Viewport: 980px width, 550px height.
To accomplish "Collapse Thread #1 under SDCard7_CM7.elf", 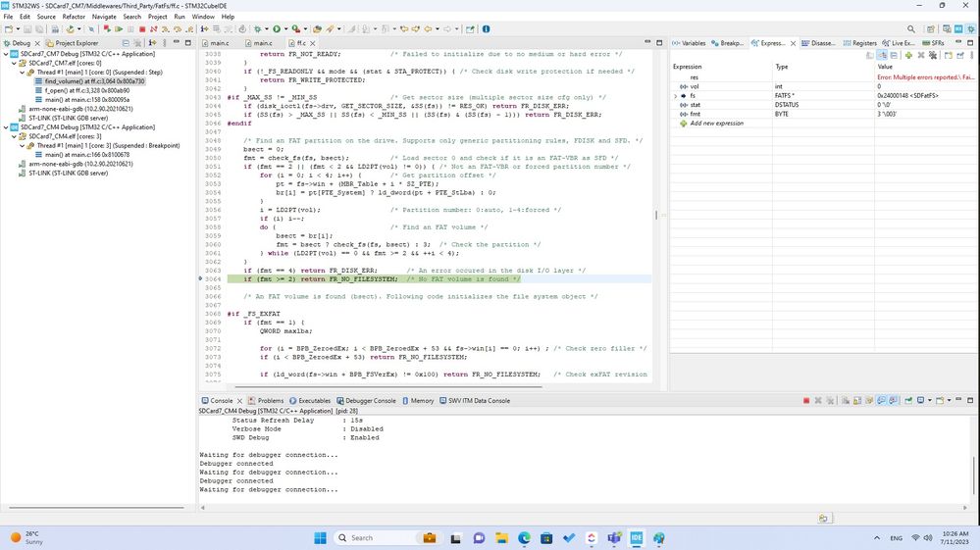I will pyautogui.click(x=22, y=73).
